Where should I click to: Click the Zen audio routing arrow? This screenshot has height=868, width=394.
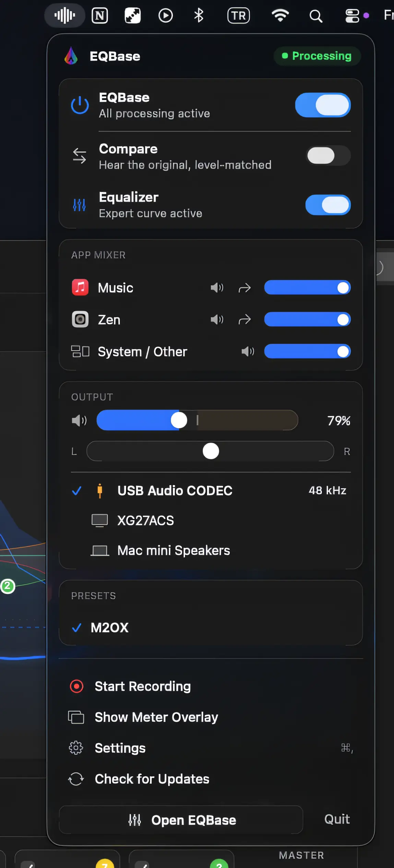tap(244, 320)
